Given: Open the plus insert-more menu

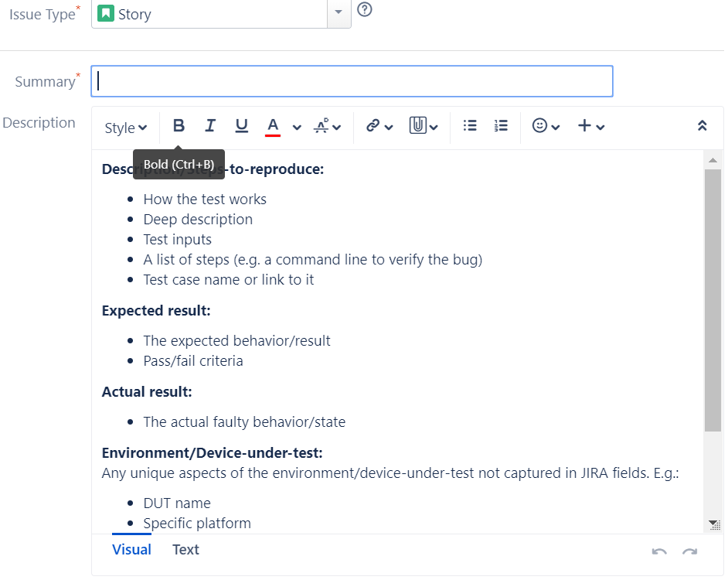Looking at the screenshot, I should [590, 126].
